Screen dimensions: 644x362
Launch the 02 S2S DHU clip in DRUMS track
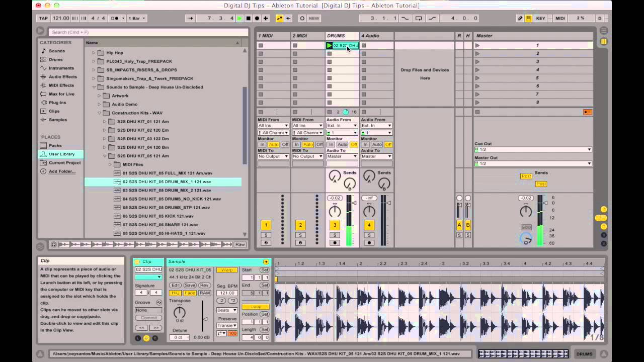(330, 45)
